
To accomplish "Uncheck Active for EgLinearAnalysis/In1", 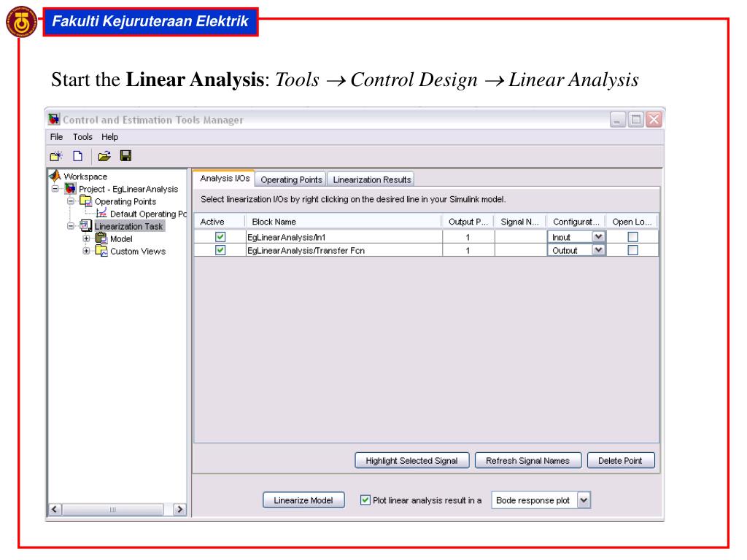I will coord(220,237).
